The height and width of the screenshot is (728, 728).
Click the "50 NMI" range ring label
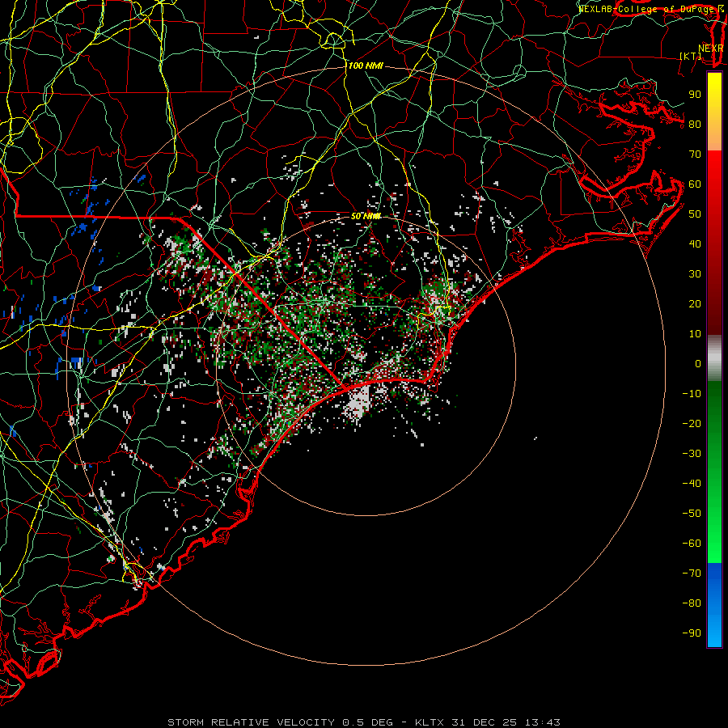(366, 216)
